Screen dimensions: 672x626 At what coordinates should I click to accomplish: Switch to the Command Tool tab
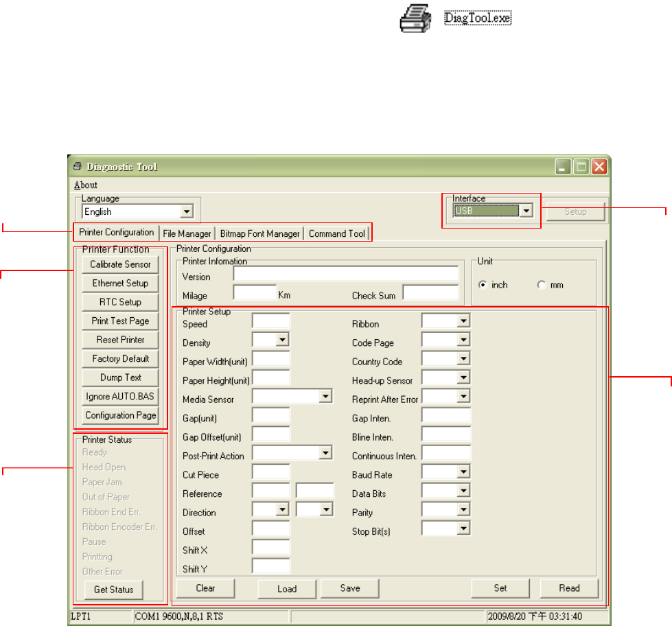pos(337,234)
